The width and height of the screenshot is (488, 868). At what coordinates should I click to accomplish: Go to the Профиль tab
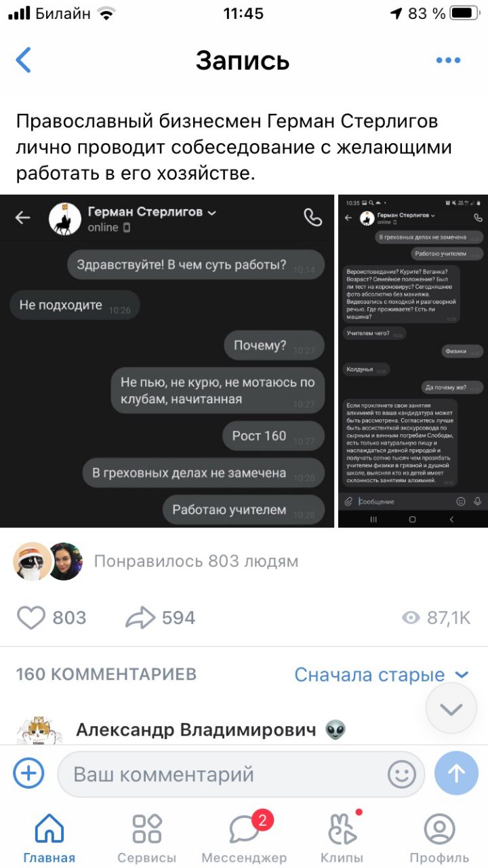(x=439, y=837)
